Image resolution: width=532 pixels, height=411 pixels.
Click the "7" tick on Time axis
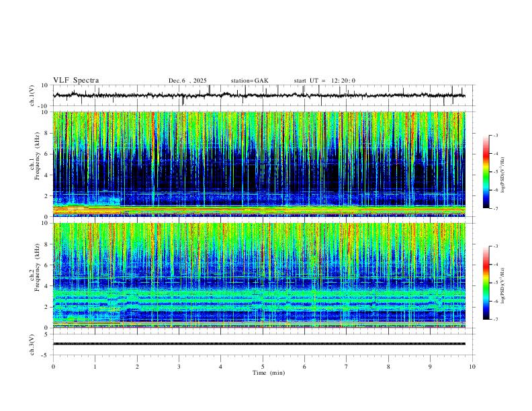(347, 367)
